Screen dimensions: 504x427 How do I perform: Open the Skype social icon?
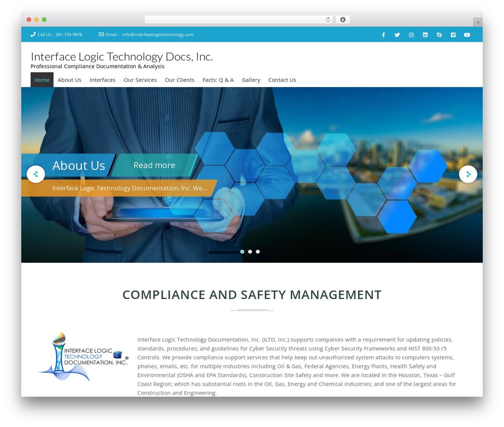(439, 35)
